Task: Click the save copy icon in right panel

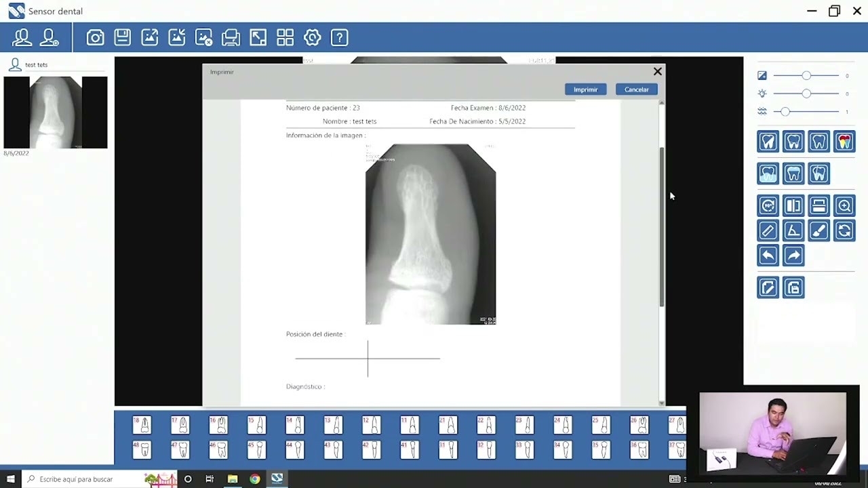Action: 793,288
